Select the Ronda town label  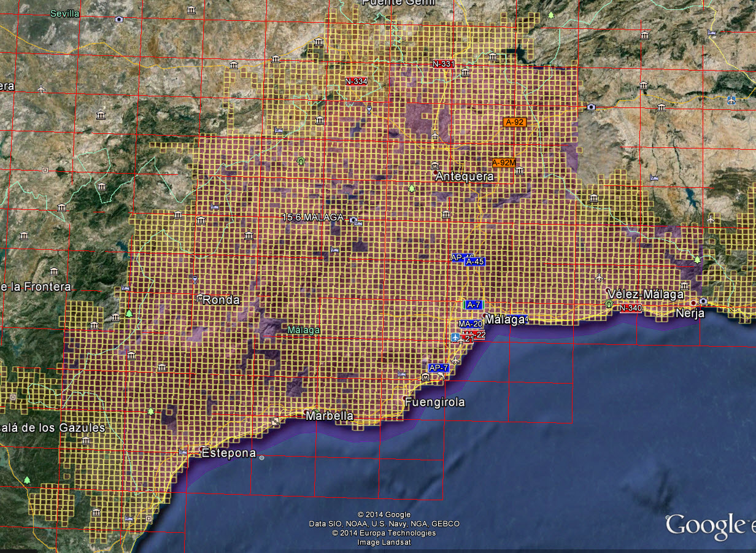coord(220,300)
